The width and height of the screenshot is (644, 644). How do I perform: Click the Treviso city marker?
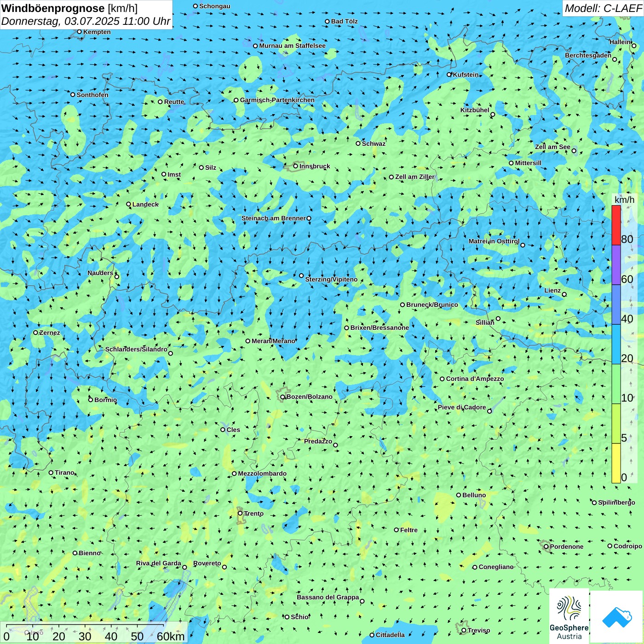point(464,630)
